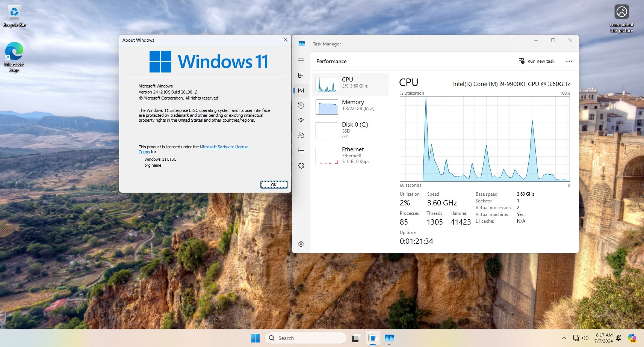Click OK in About Windows dialog
This screenshot has height=347, width=644.
pyautogui.click(x=274, y=184)
